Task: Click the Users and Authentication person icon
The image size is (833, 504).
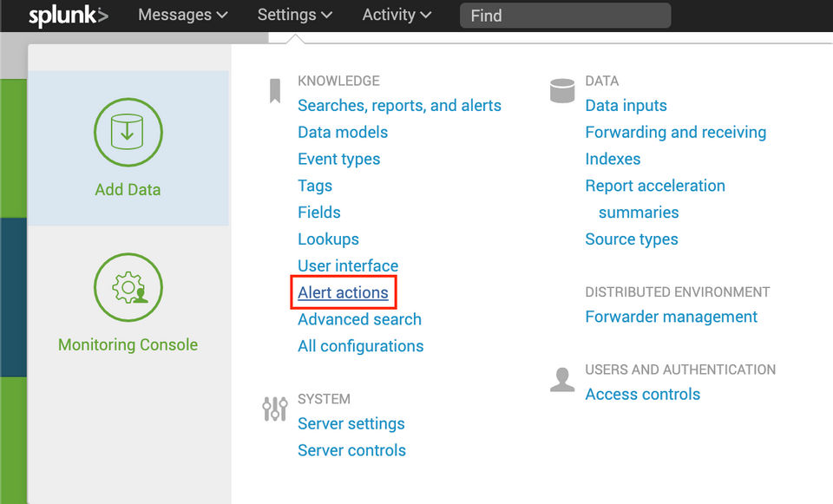Action: pyautogui.click(x=562, y=379)
